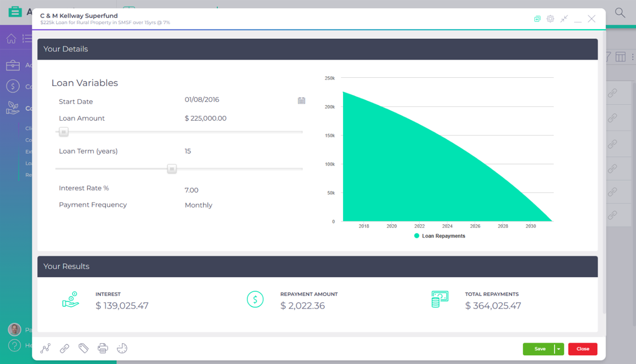Open the Your Results section header

tap(67, 266)
